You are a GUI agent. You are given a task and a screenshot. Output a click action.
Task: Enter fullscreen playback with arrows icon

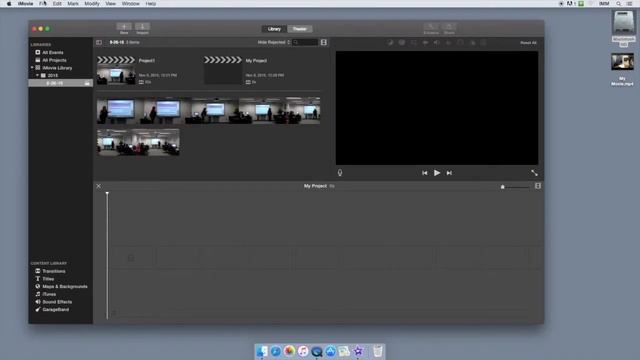534,173
